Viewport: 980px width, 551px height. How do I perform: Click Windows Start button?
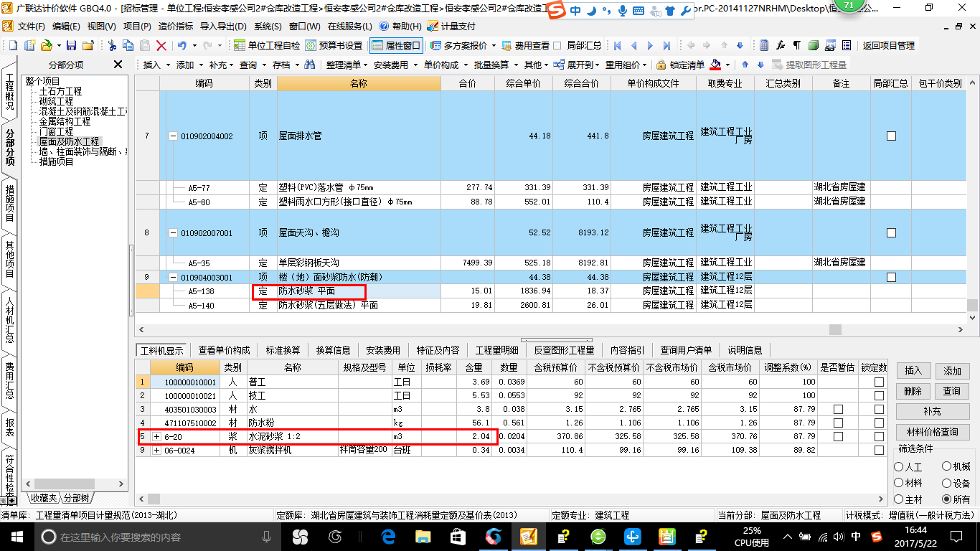tap(16, 536)
